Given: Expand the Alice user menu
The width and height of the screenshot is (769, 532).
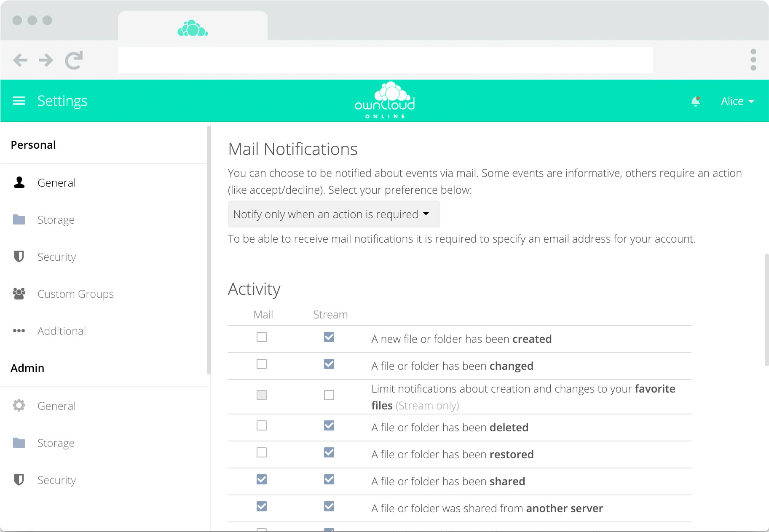Looking at the screenshot, I should (737, 101).
